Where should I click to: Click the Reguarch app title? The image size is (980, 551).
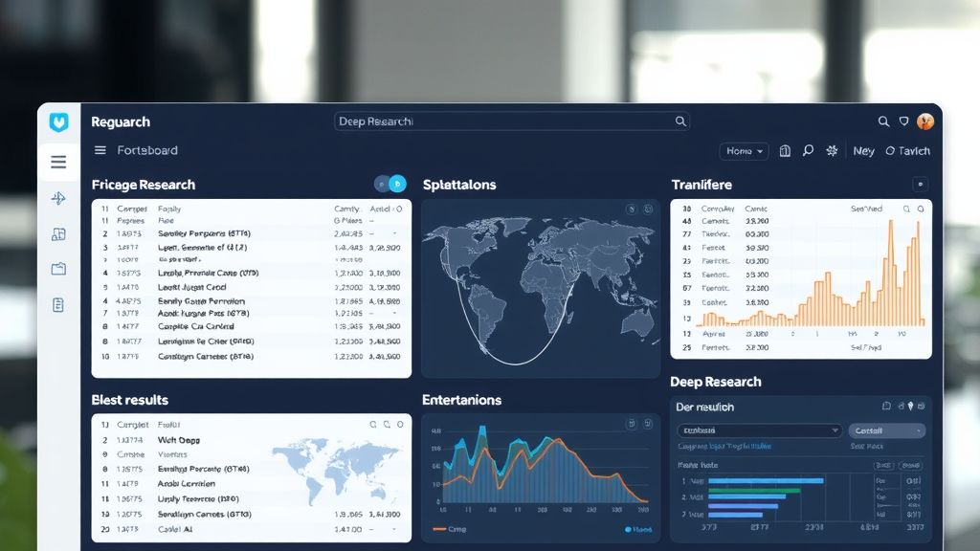point(121,122)
